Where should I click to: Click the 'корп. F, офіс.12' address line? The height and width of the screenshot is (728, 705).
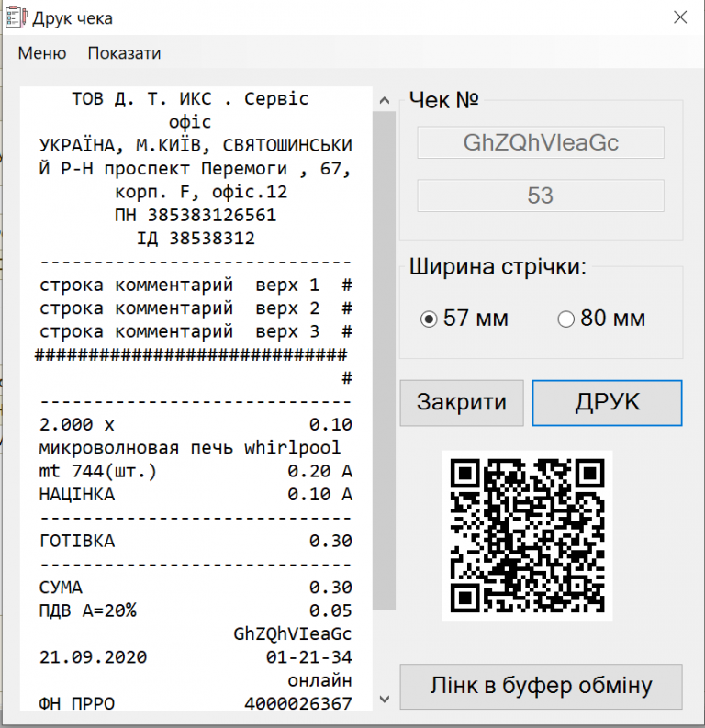[201, 192]
